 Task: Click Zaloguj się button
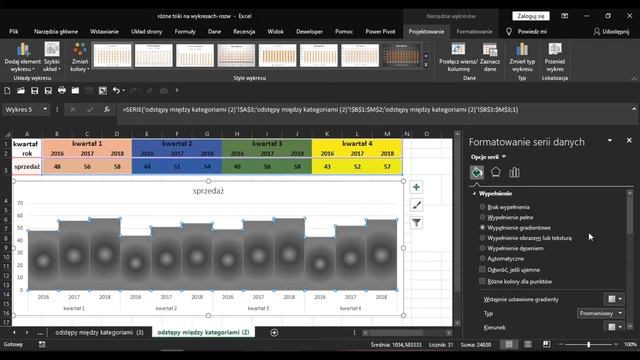point(531,16)
